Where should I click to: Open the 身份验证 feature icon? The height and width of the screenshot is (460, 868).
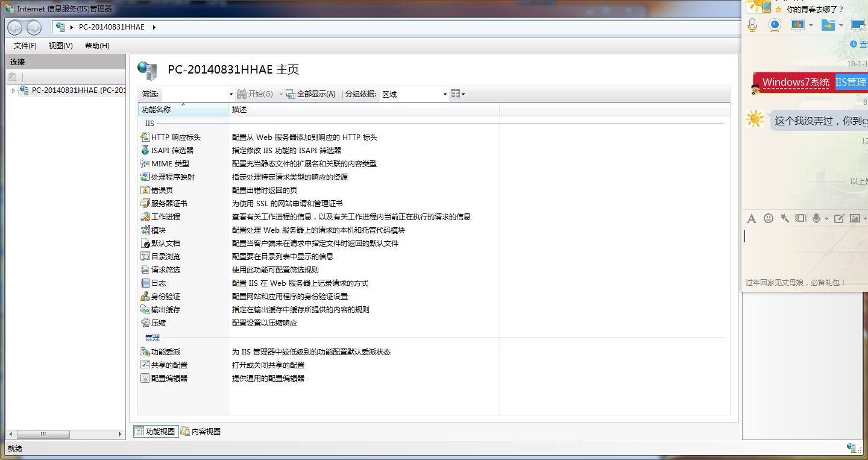pos(145,297)
